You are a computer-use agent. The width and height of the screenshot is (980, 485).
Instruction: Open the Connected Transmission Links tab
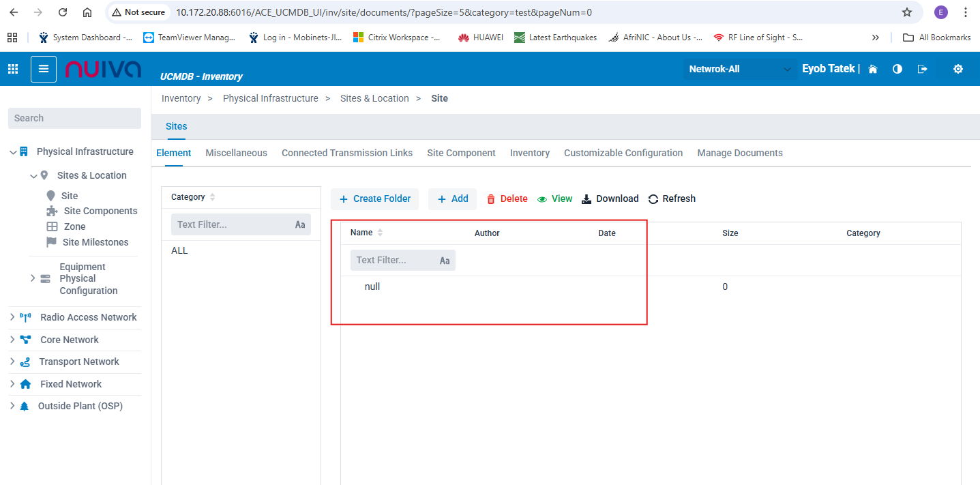click(346, 153)
